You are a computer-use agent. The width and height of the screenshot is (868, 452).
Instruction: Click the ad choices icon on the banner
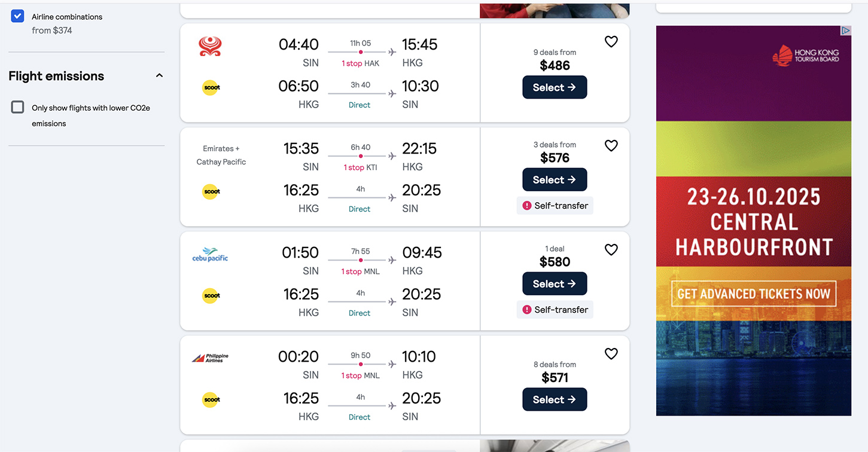(x=845, y=30)
